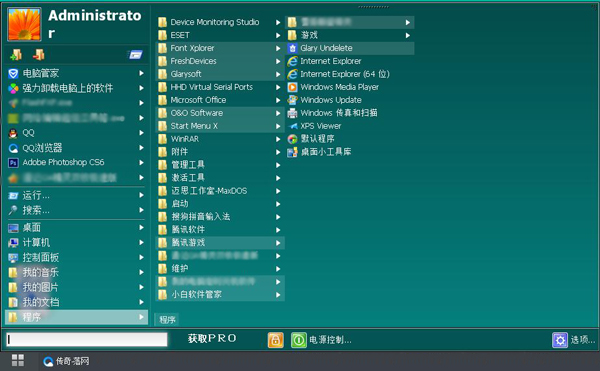
Task: Open 桌面小工具库 icon
Action: 292,152
